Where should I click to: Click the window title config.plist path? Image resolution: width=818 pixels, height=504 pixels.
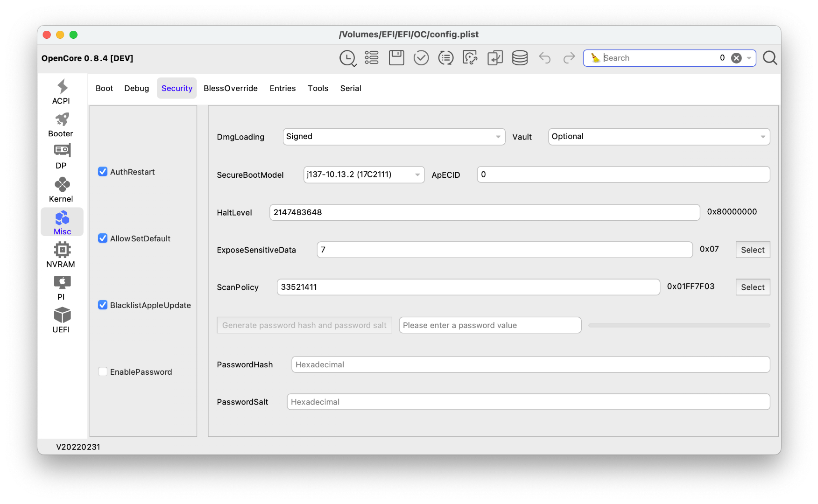coord(409,35)
